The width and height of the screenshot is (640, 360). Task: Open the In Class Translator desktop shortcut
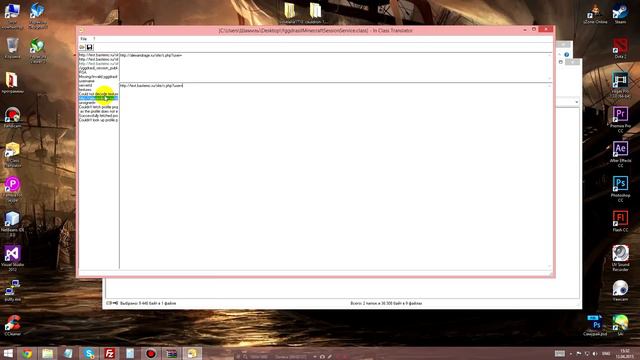(12, 154)
